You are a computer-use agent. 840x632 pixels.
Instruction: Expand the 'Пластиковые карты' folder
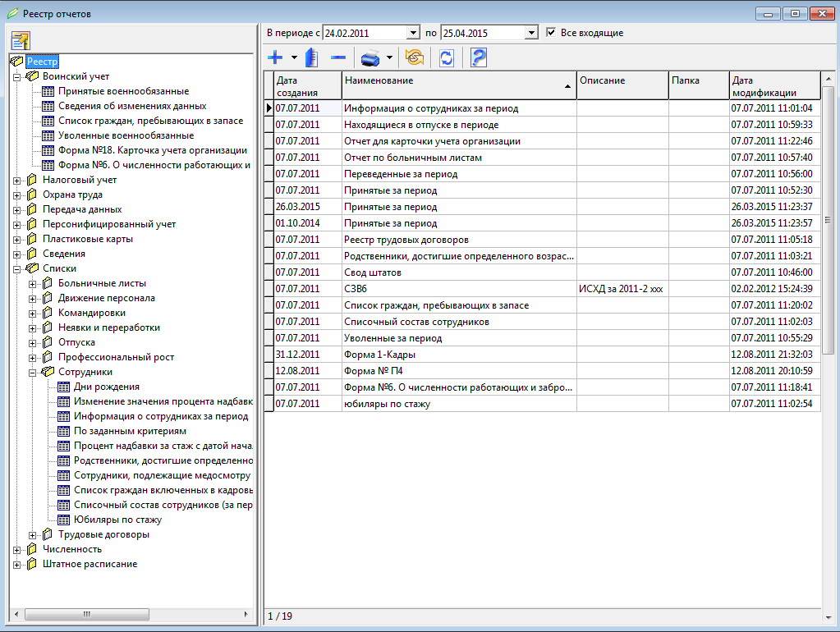tap(16, 240)
